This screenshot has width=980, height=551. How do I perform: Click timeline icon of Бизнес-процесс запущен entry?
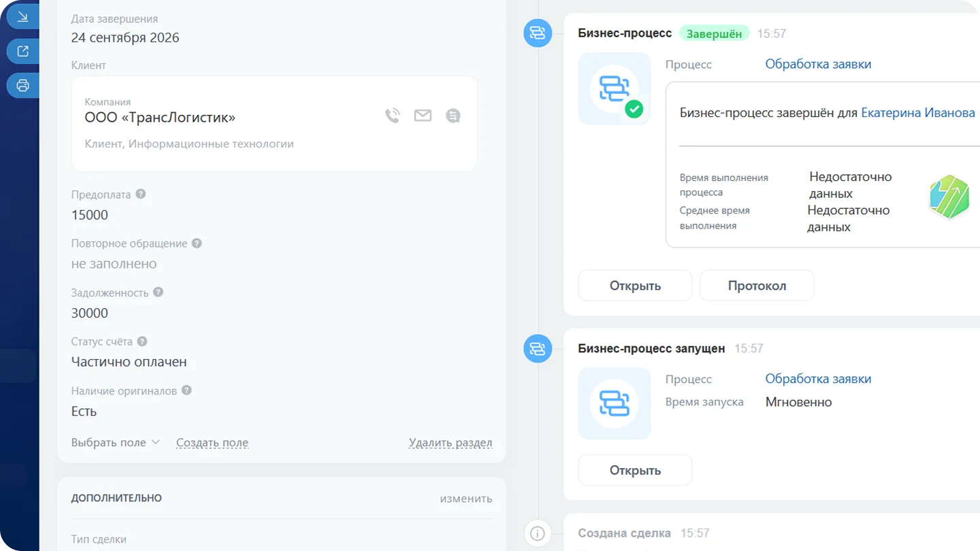coord(538,348)
